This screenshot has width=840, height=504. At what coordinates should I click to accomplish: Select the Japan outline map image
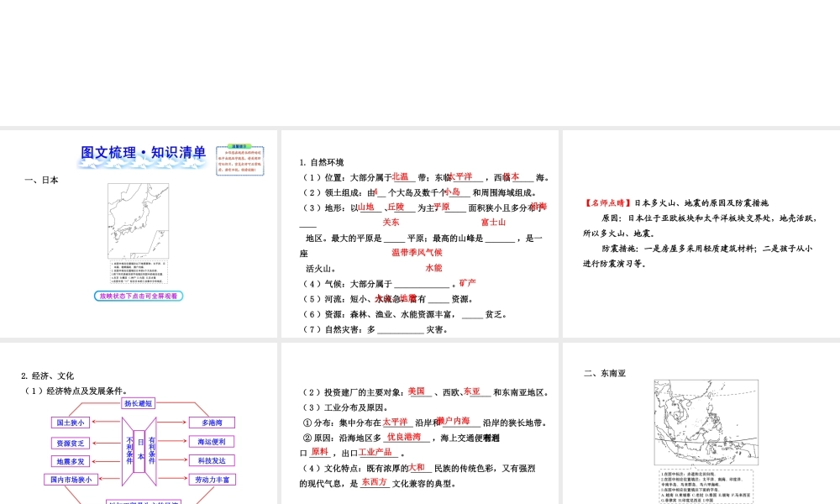click(x=139, y=221)
